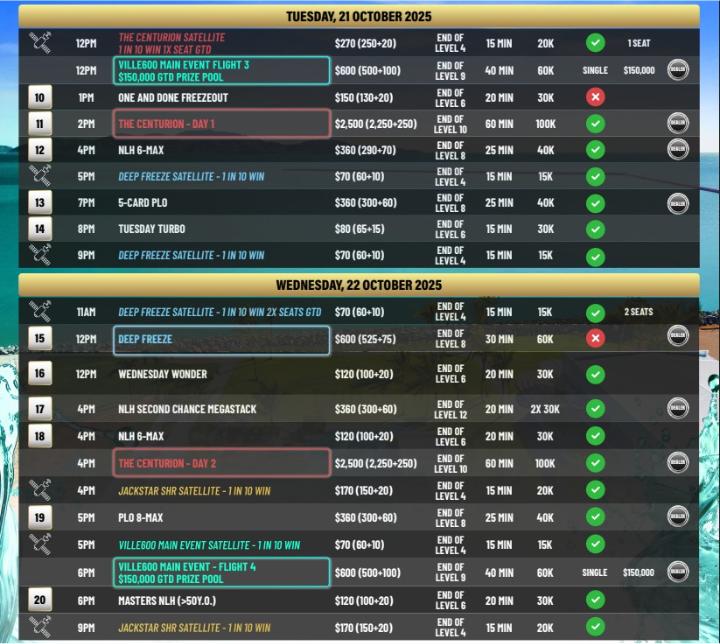The height and width of the screenshot is (644, 720).
Task: Click the Wednesday, 22 October 2025 header
Action: (x=359, y=285)
